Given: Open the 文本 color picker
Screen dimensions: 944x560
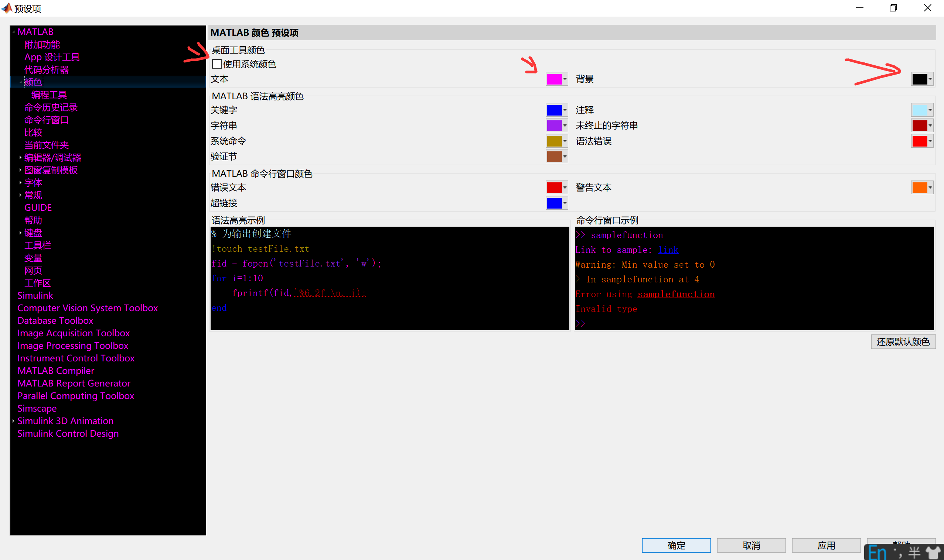Looking at the screenshot, I should [x=556, y=79].
